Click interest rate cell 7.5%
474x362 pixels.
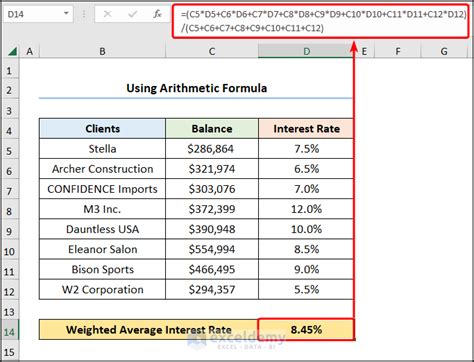(306, 149)
